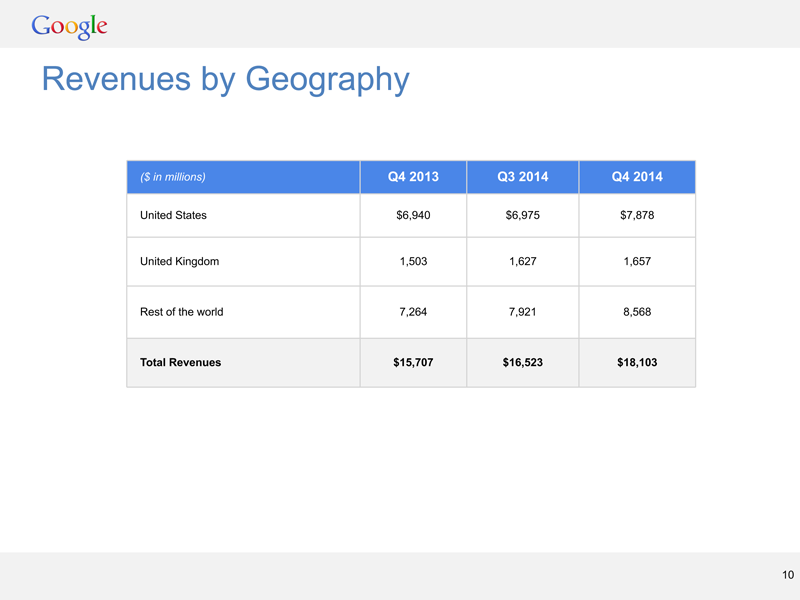The image size is (800, 600).
Task: Click the "($ in millions)" header cell
Action: [174, 177]
